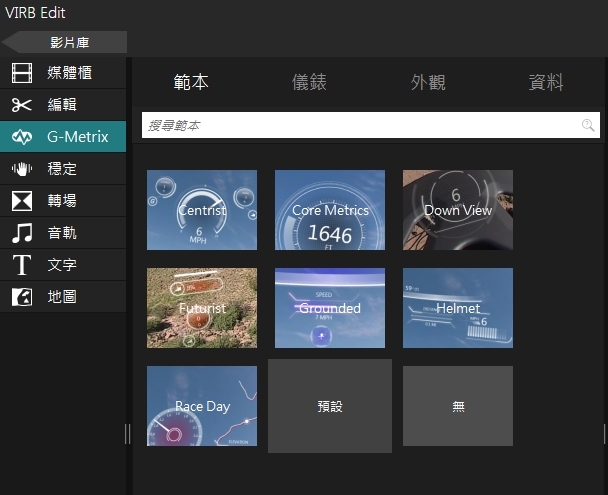Click the transitions hourglass icon
This screenshot has width=608, height=495.
click(x=22, y=201)
